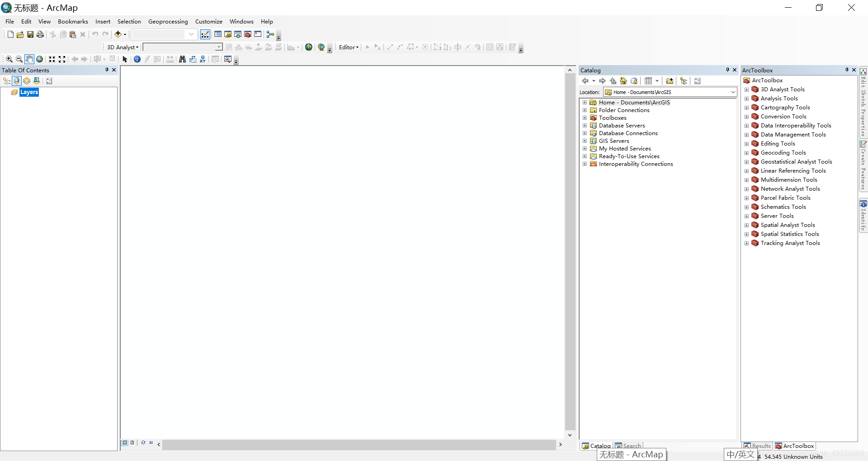Open the Create Viewer Window tool

pyautogui.click(x=228, y=59)
